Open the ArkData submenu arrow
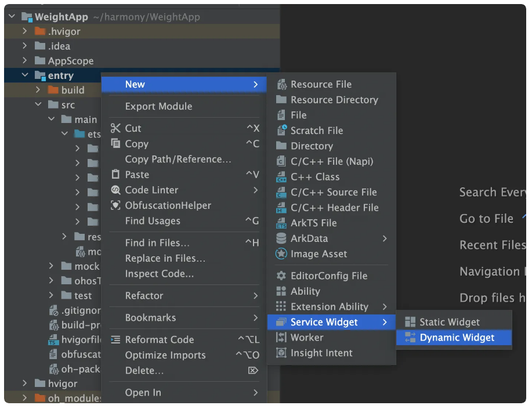 (385, 238)
